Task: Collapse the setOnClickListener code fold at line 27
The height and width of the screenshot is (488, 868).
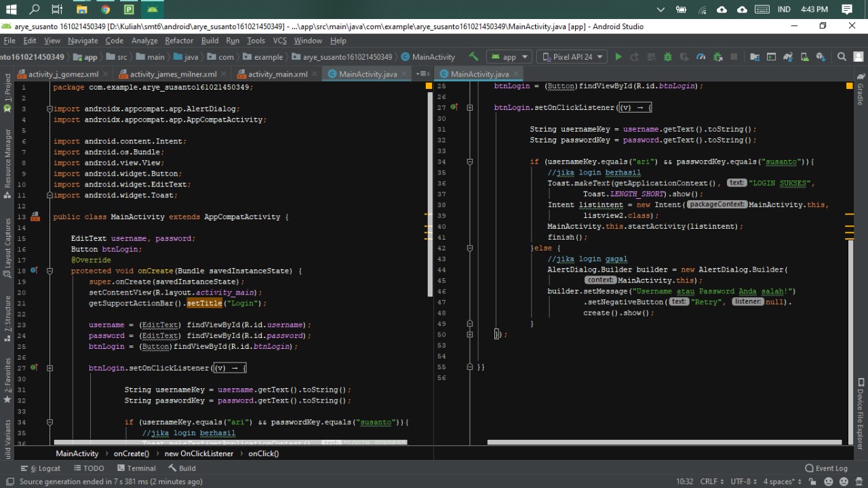Action: pyautogui.click(x=49, y=367)
